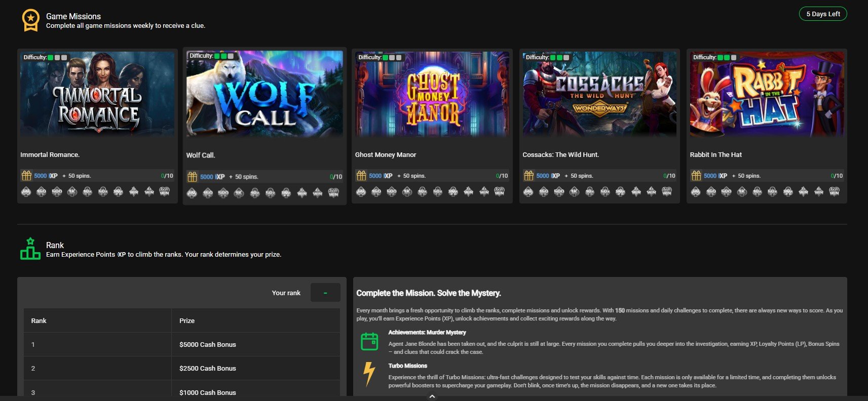Open the Immortal Romance game thumbnail
The height and width of the screenshot is (401, 868).
tap(97, 94)
